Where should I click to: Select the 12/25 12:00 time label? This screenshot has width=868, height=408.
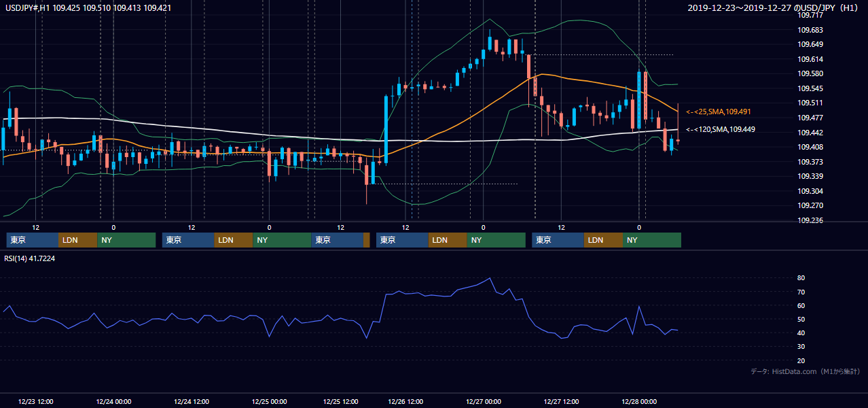coord(340,401)
